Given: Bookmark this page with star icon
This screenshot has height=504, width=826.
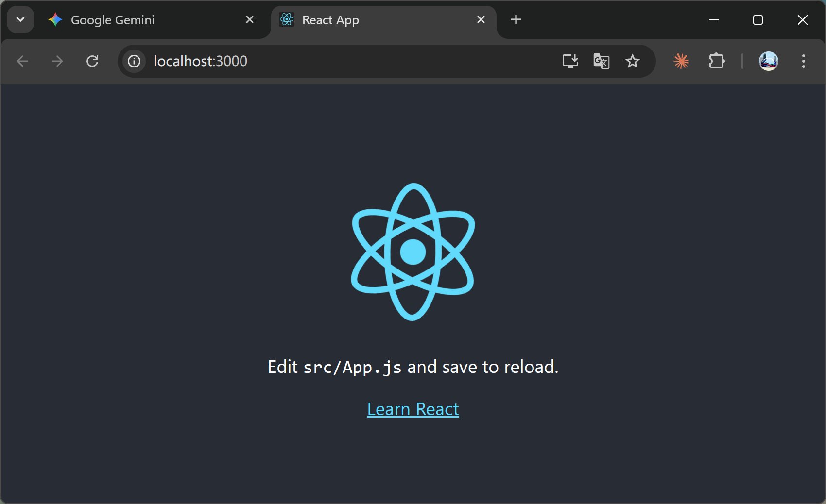Looking at the screenshot, I should [632, 61].
